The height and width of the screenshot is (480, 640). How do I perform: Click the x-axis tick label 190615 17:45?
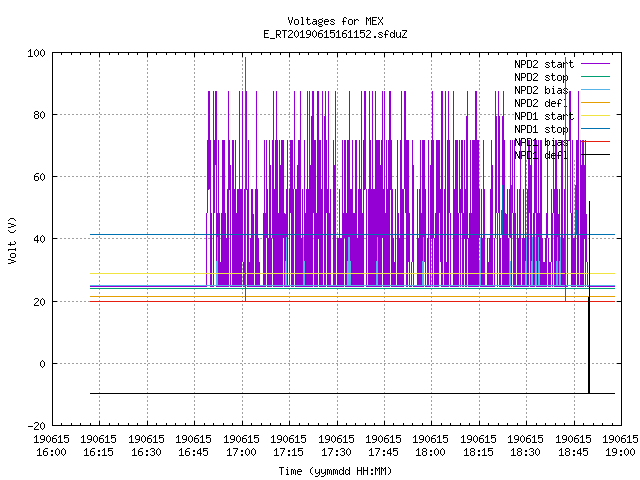tap(383, 446)
